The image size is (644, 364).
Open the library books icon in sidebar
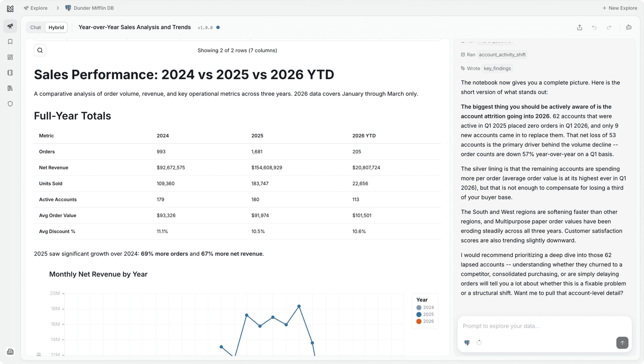pyautogui.click(x=10, y=88)
